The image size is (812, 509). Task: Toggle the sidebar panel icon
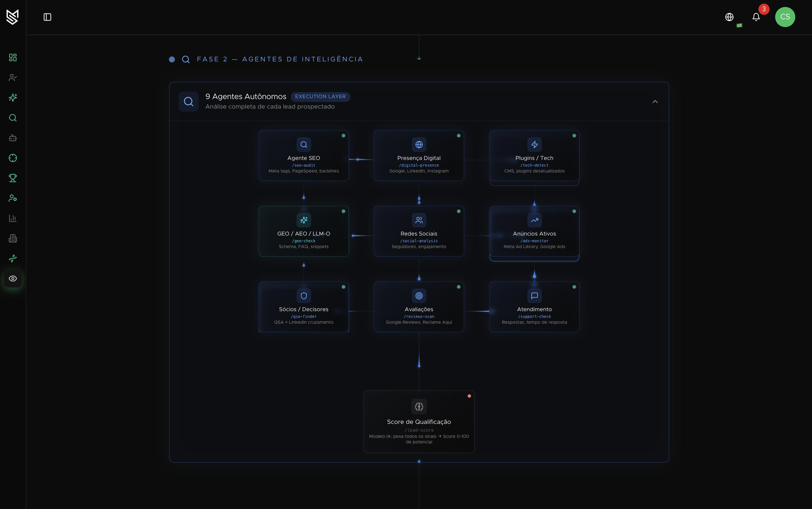point(47,17)
